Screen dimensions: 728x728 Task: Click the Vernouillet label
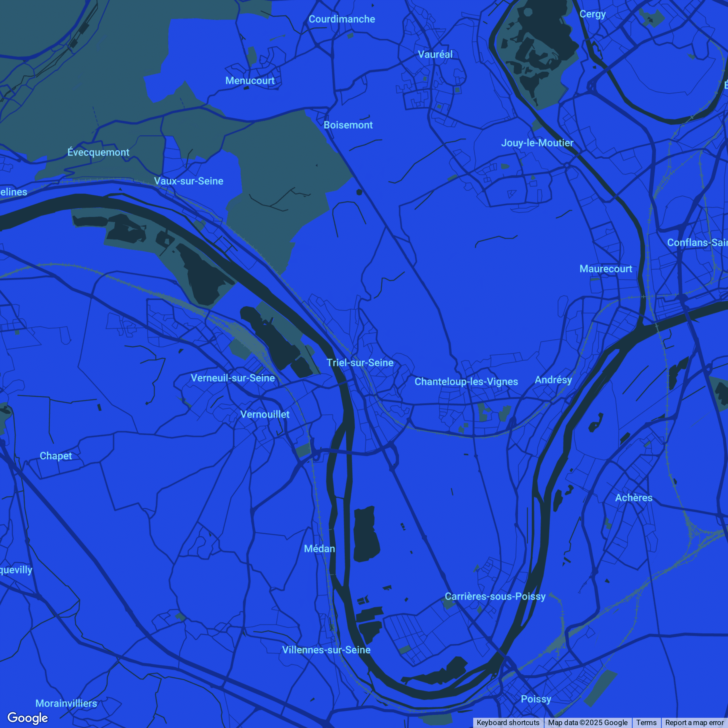[x=265, y=415]
